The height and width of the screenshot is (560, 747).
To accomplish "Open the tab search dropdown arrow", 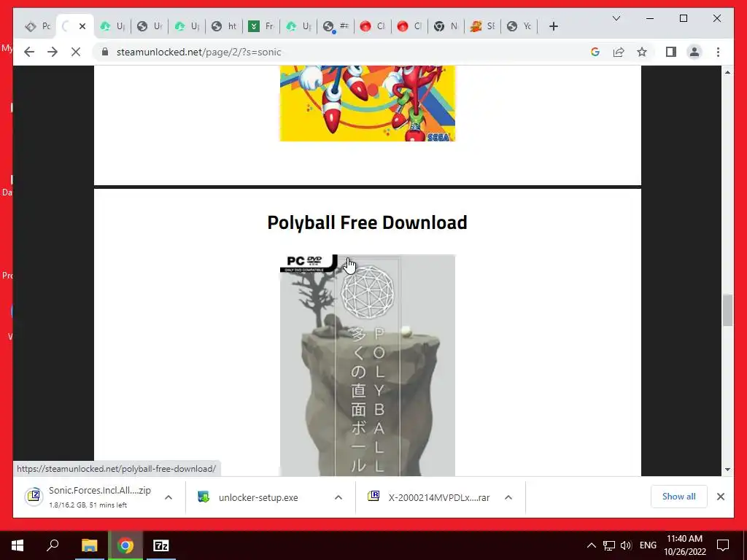I will [x=616, y=18].
